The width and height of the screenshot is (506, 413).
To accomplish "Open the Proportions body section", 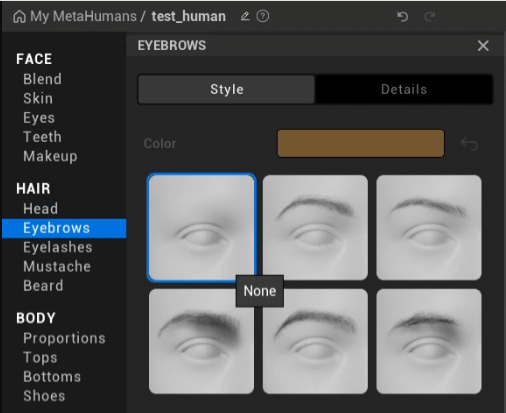I will click(x=64, y=338).
